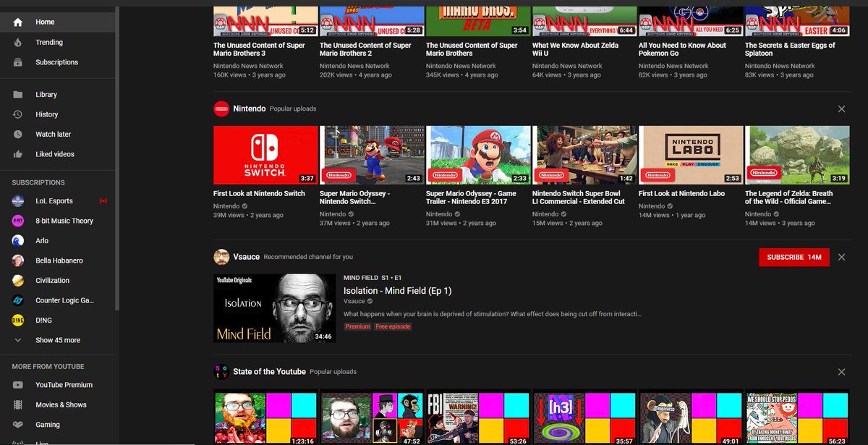868x445 pixels.
Task: Click the Free episode badge
Action: tap(393, 327)
